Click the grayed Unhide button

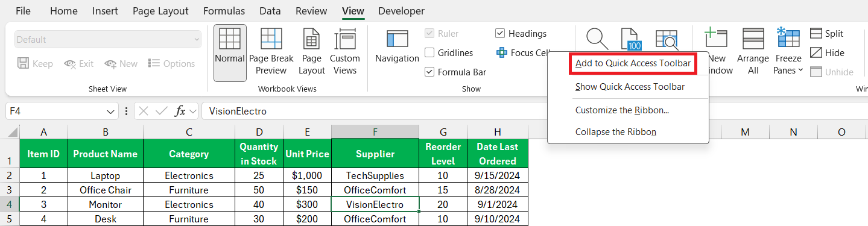click(x=832, y=72)
